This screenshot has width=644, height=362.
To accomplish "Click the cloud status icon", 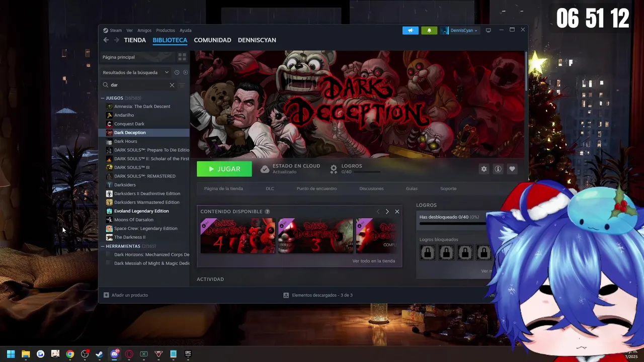I will tap(265, 169).
